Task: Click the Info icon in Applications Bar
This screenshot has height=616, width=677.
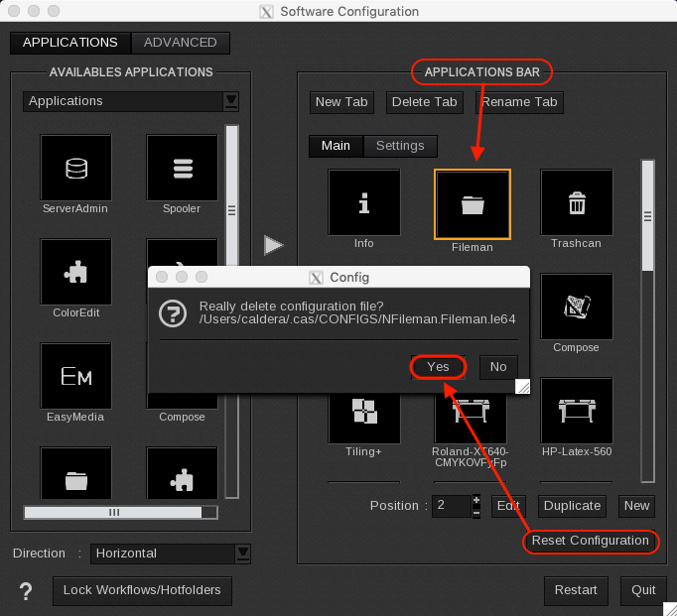Action: pyautogui.click(x=364, y=202)
